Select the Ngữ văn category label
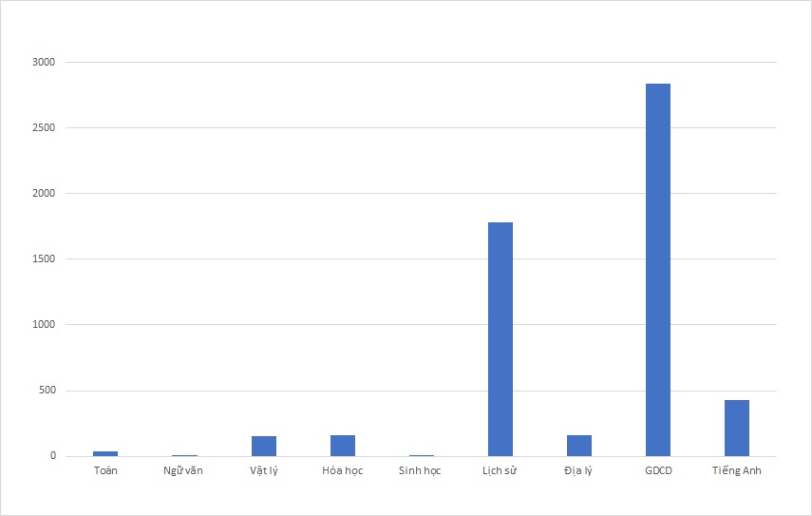This screenshot has height=516, width=812. pos(183,471)
